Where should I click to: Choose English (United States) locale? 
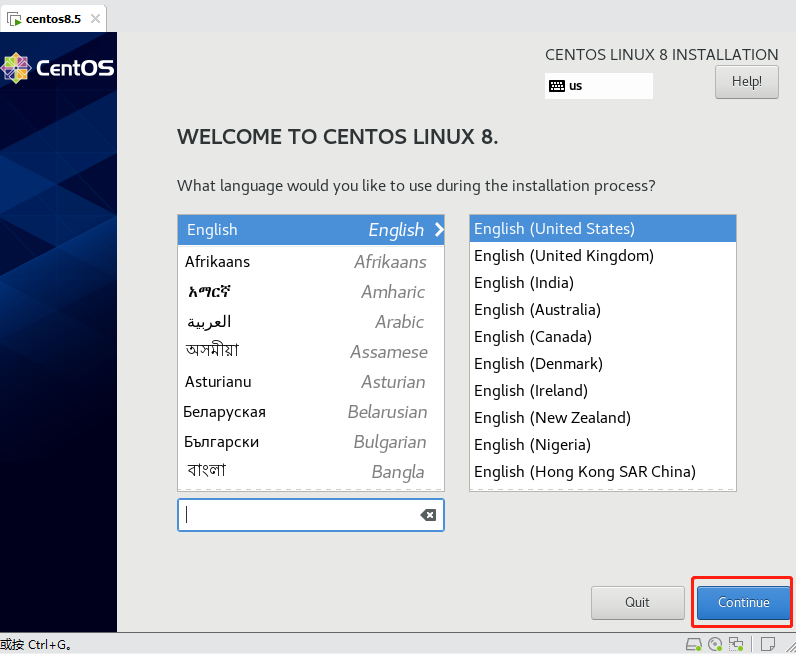[603, 228]
